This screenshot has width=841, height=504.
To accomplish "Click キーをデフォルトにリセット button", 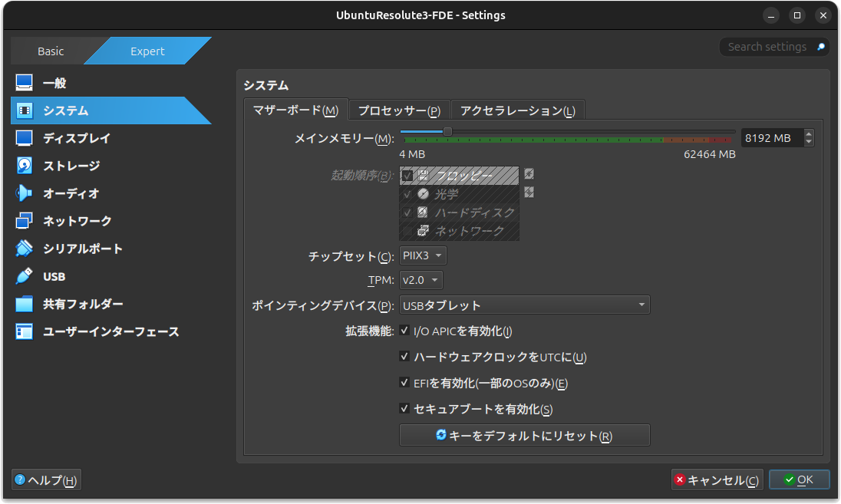I will (x=524, y=436).
